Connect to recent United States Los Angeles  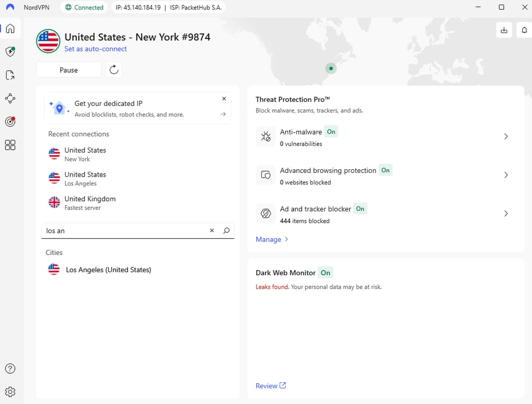click(x=138, y=179)
